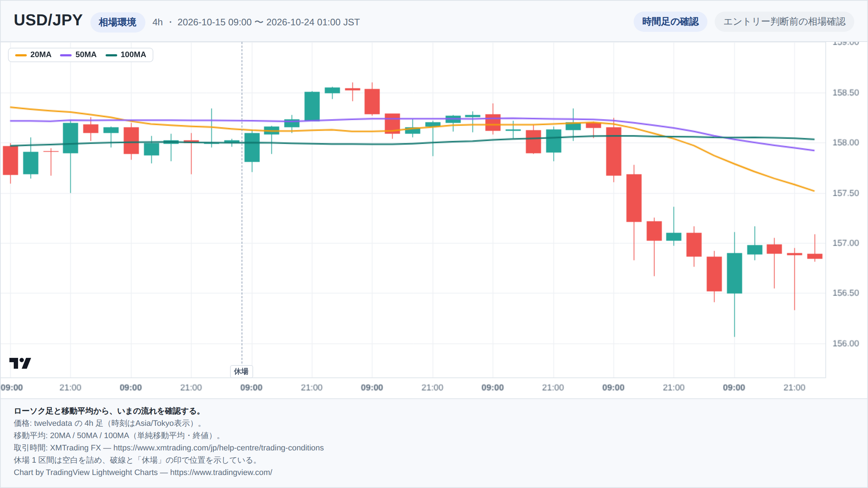Image resolution: width=868 pixels, height=488 pixels.
Task: Click the 相場環境 pill badge
Action: (x=118, y=22)
